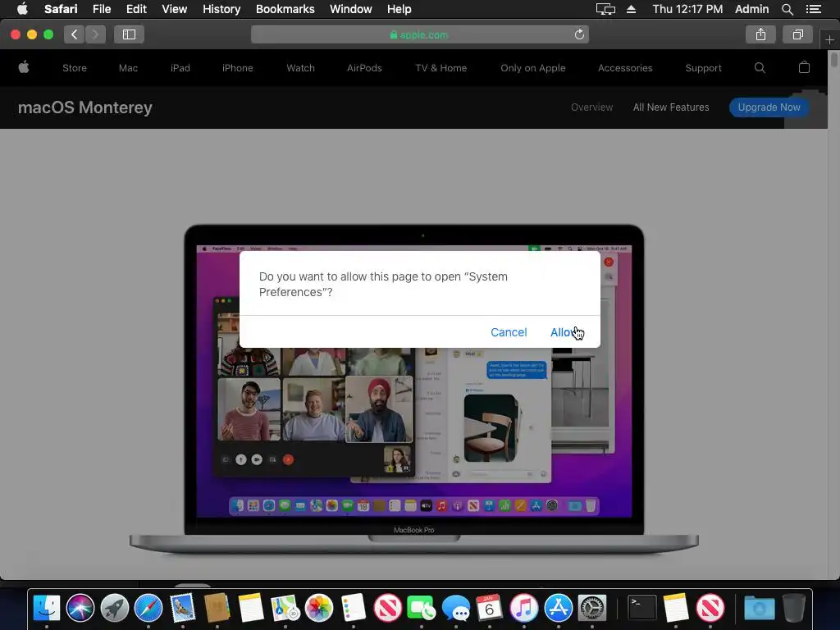Open the All New Features link
The height and width of the screenshot is (630, 840).
tap(671, 107)
